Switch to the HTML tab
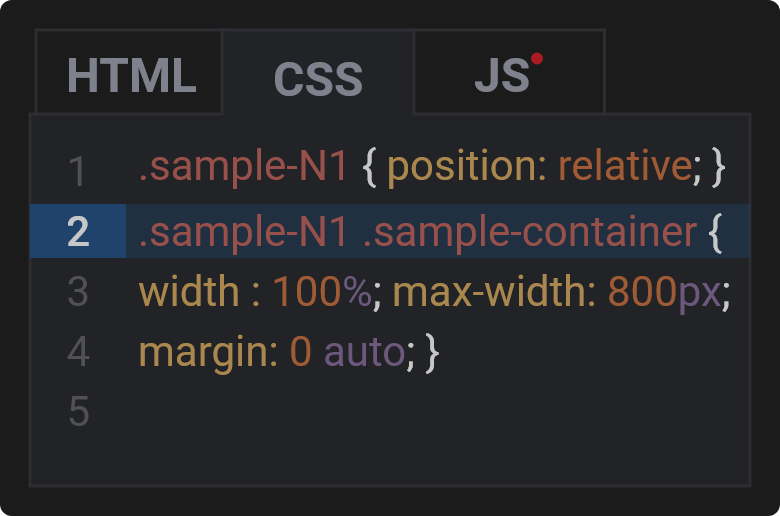 point(129,72)
